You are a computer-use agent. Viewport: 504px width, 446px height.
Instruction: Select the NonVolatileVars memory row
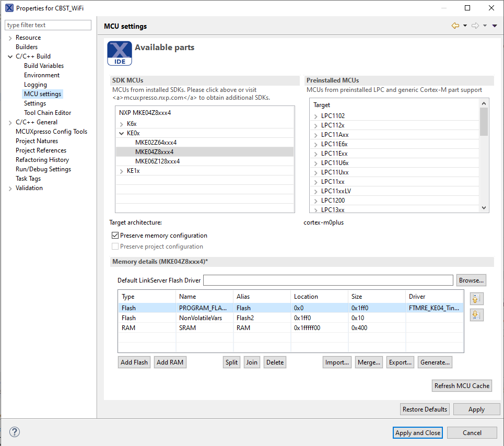(290, 318)
